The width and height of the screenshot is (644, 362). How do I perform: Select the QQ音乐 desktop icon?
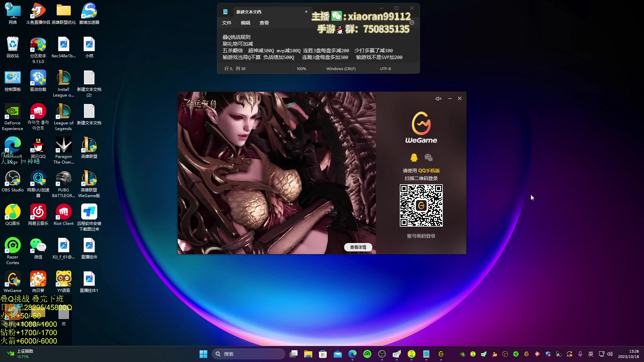pyautogui.click(x=13, y=215)
